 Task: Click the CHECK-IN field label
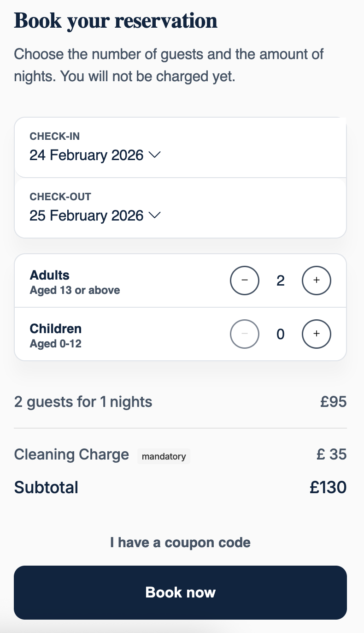point(55,136)
